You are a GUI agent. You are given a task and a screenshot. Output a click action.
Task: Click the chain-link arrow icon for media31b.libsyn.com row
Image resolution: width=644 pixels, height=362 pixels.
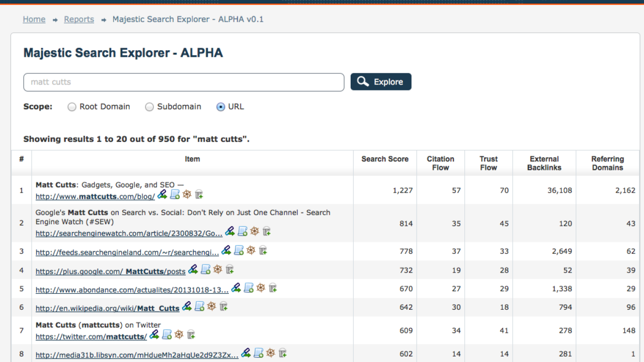point(246,353)
